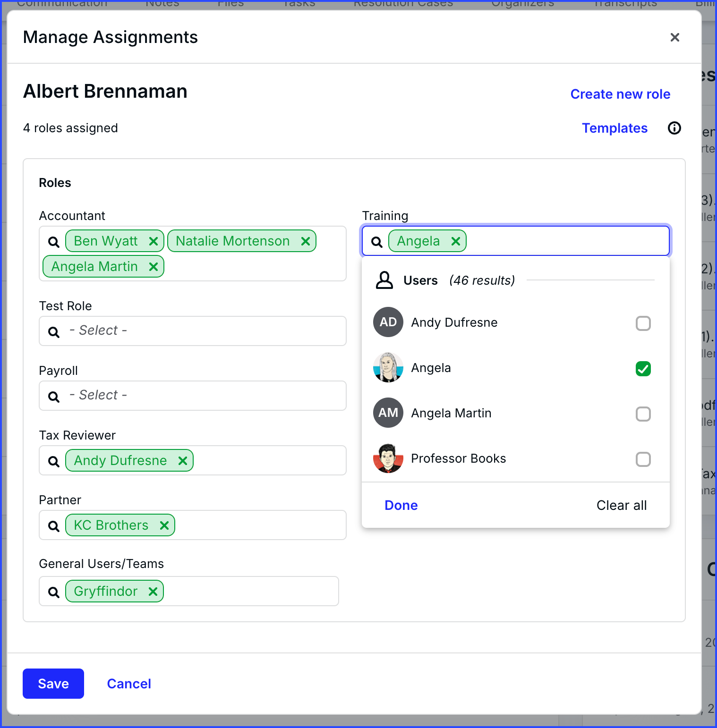Uncheck the Angela user checkbox
717x728 pixels.
tap(643, 369)
